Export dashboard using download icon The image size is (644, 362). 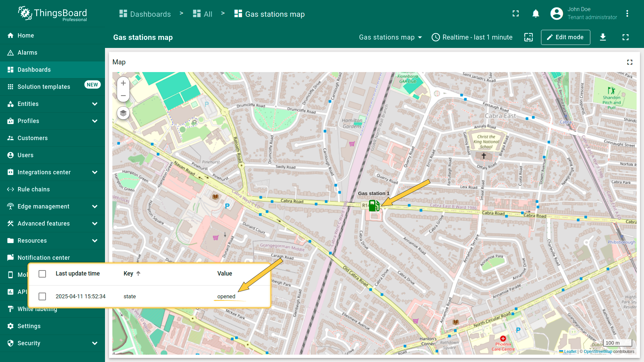(603, 37)
